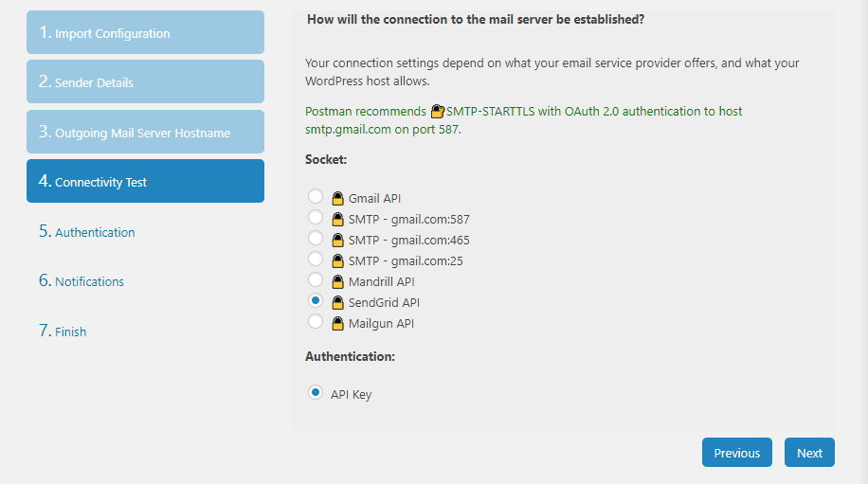The height and width of the screenshot is (484, 868).
Task: Go to step 1 Import Configuration
Action: [x=145, y=33]
